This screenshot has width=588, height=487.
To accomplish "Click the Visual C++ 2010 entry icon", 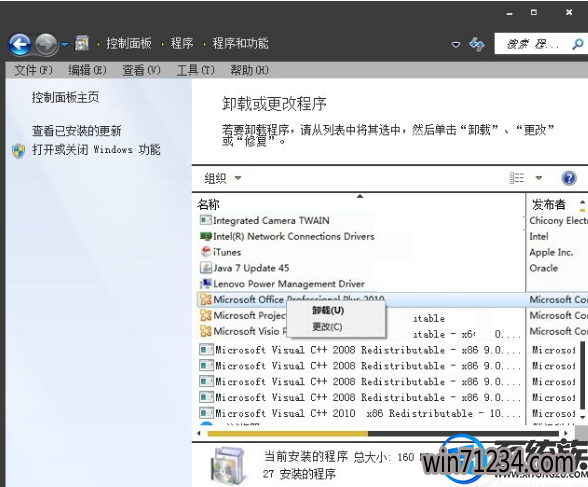I will tap(206, 413).
